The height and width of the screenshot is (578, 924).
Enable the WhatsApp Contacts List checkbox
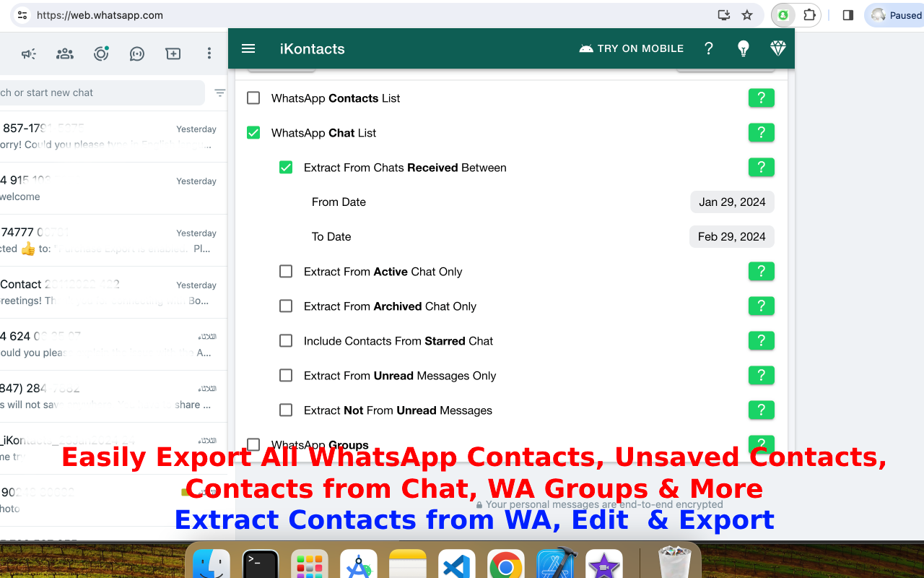[253, 98]
